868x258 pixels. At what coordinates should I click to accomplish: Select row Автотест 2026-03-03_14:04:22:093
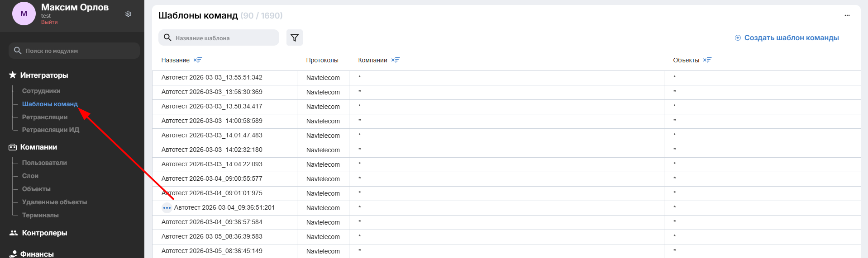[506, 164]
